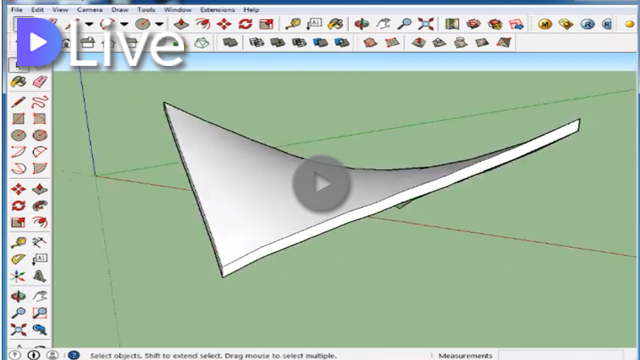Select the Circle tool in left toolbar
Viewport: 640px width, 360px height.
[x=18, y=135]
